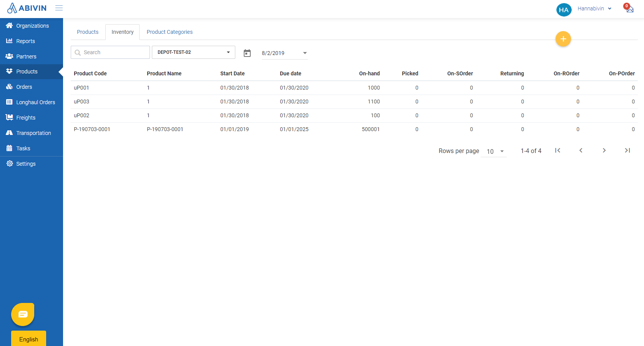Select product code uP003 cell

point(82,101)
